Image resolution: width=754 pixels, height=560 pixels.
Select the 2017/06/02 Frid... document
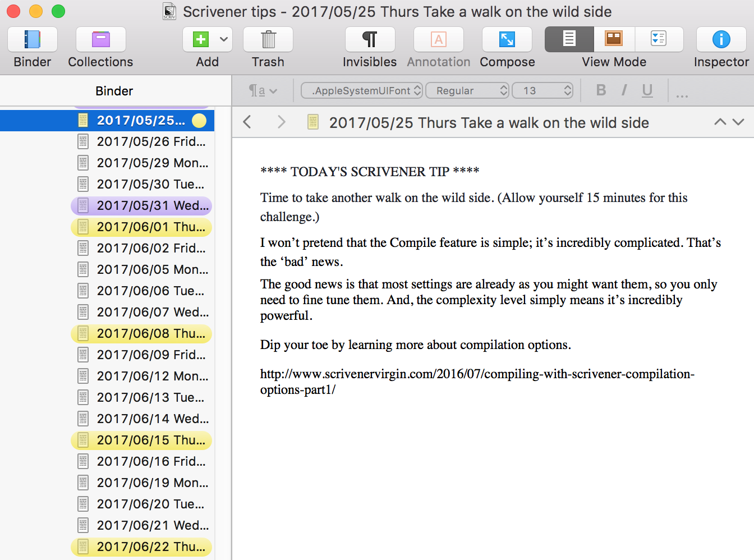click(x=141, y=248)
